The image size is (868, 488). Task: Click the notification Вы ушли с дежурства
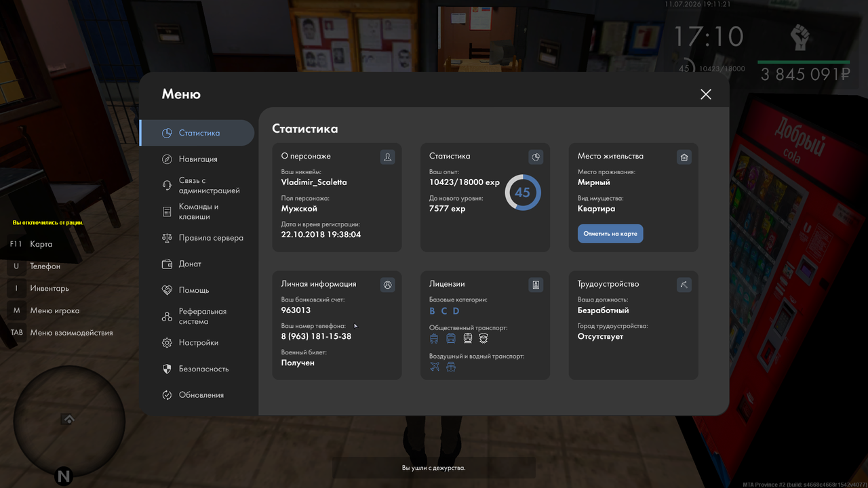[434, 468]
